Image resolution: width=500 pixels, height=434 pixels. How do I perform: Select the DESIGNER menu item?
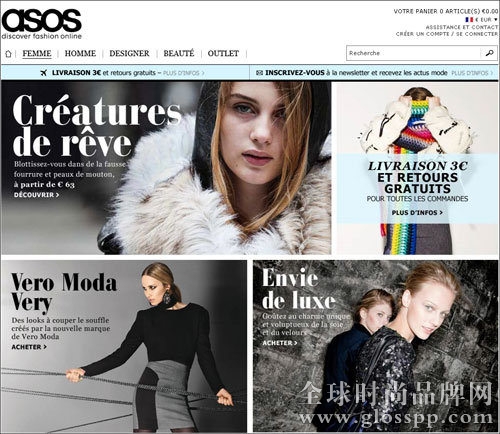[129, 53]
